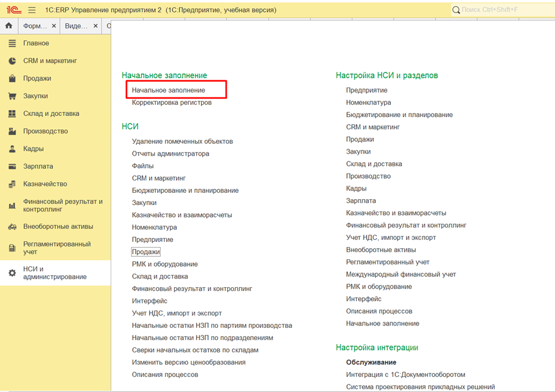Open Производство section in sidebar
The height and width of the screenshot is (392, 555).
pos(45,131)
